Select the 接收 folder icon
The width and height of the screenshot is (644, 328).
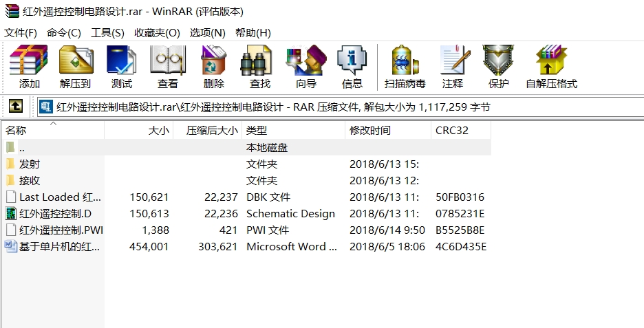click(11, 181)
